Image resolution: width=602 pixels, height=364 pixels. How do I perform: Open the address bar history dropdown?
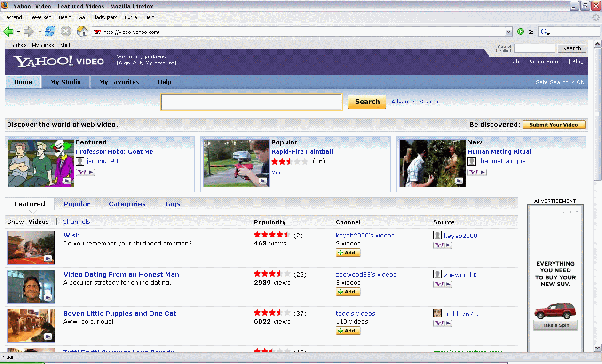508,32
